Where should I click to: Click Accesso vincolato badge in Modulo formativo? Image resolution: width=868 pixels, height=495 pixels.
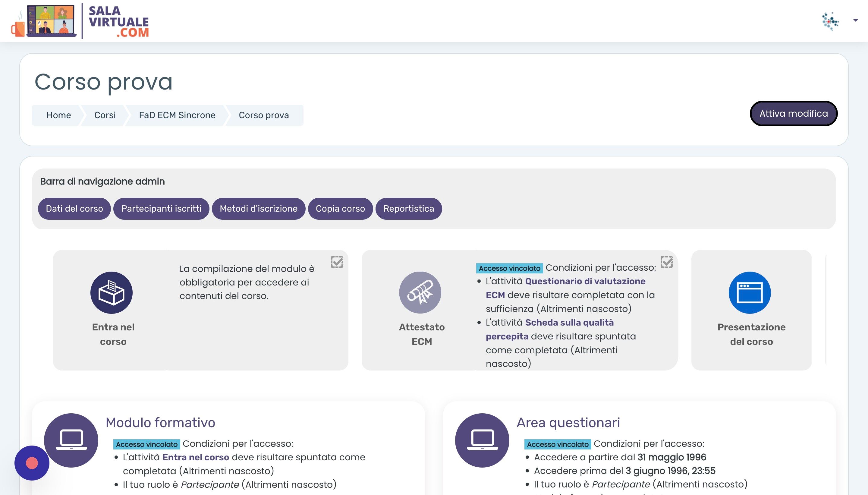[147, 444]
